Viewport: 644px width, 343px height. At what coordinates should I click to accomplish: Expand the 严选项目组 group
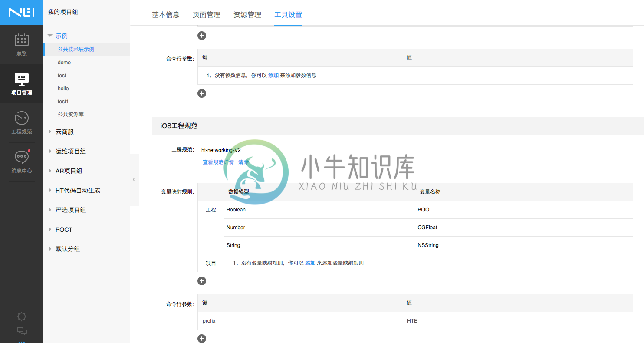pos(50,210)
